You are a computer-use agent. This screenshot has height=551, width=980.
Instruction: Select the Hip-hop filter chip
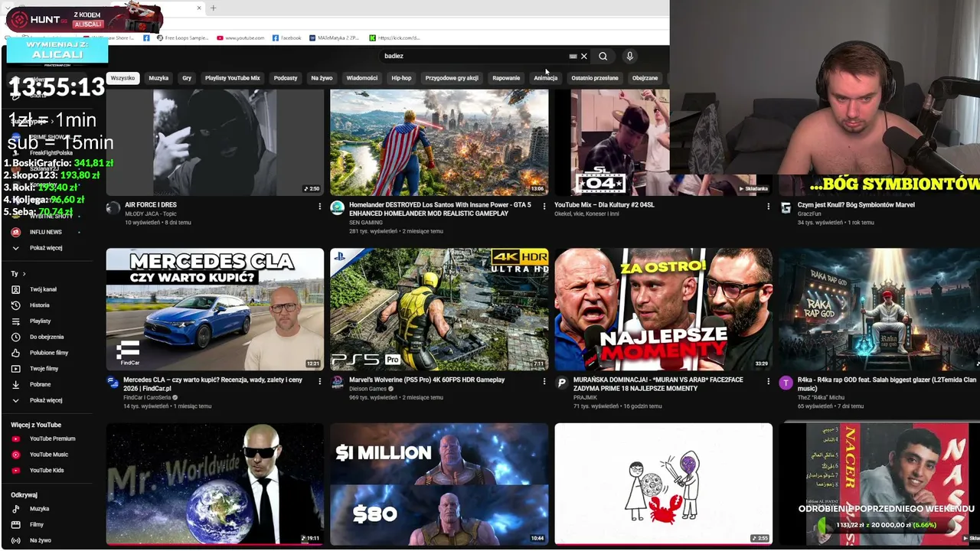pos(401,78)
